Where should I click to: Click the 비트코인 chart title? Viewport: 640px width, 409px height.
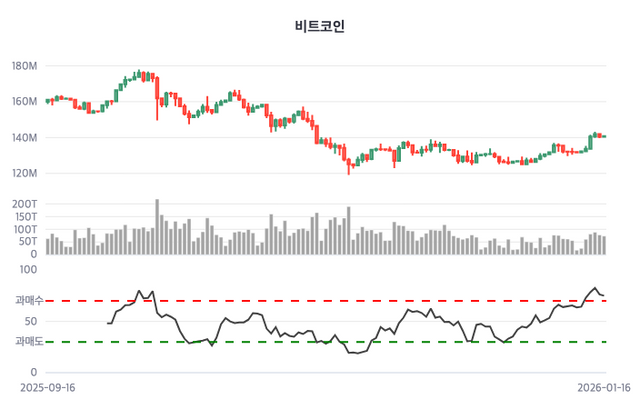tap(320, 27)
